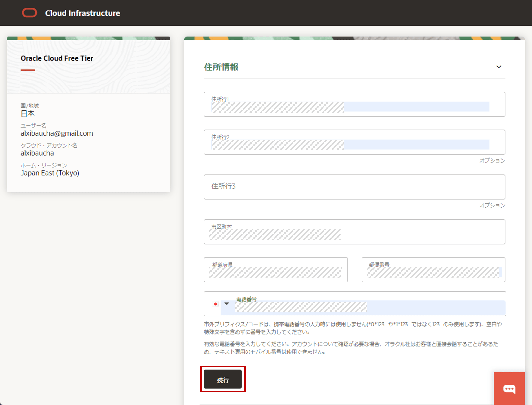Screen dimensions: 532x405
Task: Click the Japan flag icon
Action: tap(216, 304)
